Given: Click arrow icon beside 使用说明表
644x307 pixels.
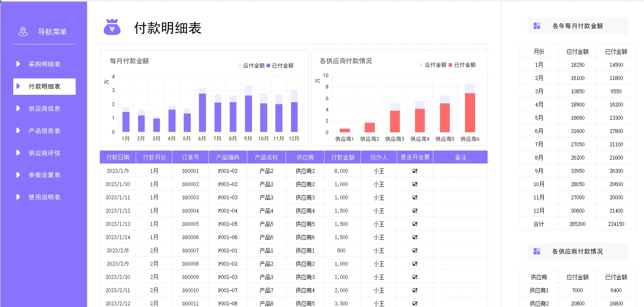Looking at the screenshot, I should coord(18,197).
